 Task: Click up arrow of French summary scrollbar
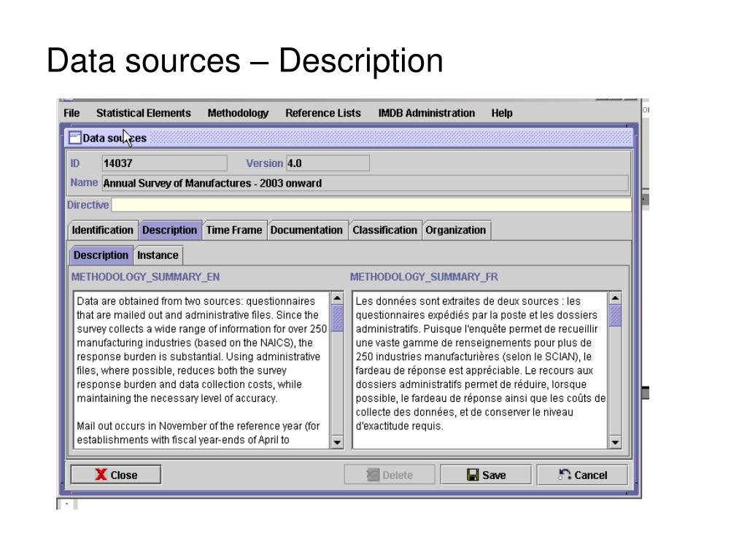[615, 298]
